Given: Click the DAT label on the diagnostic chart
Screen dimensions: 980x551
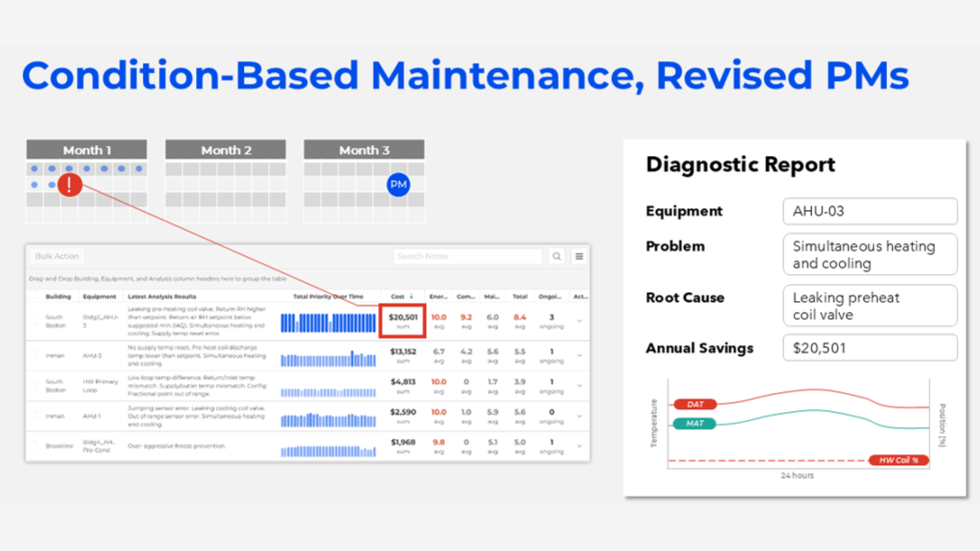Looking at the screenshot, I should [x=695, y=404].
